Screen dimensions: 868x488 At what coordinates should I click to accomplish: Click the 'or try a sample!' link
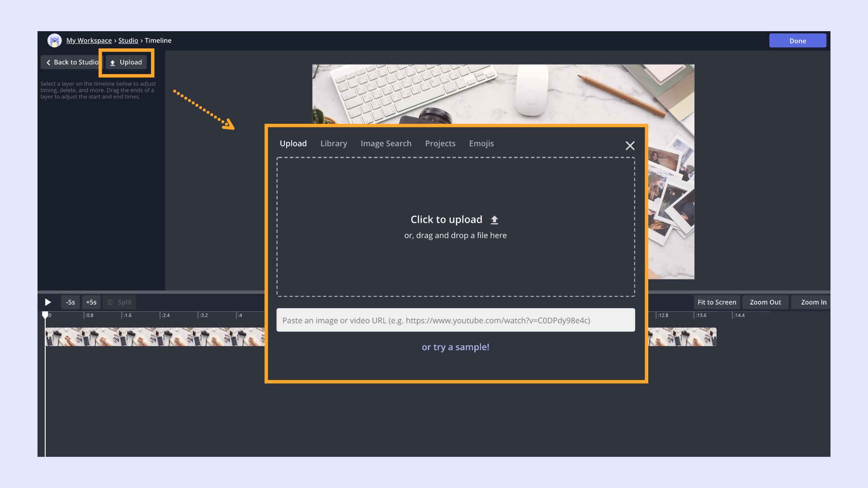pos(455,347)
